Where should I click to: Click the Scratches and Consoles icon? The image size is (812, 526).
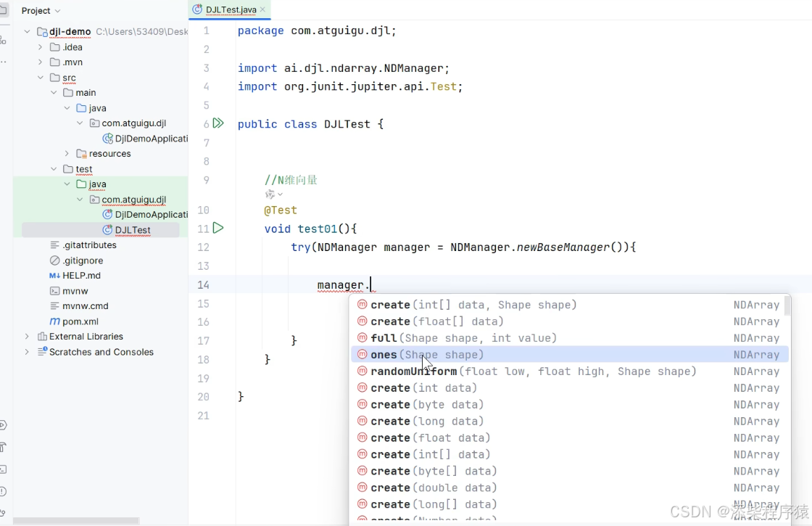pos(43,351)
